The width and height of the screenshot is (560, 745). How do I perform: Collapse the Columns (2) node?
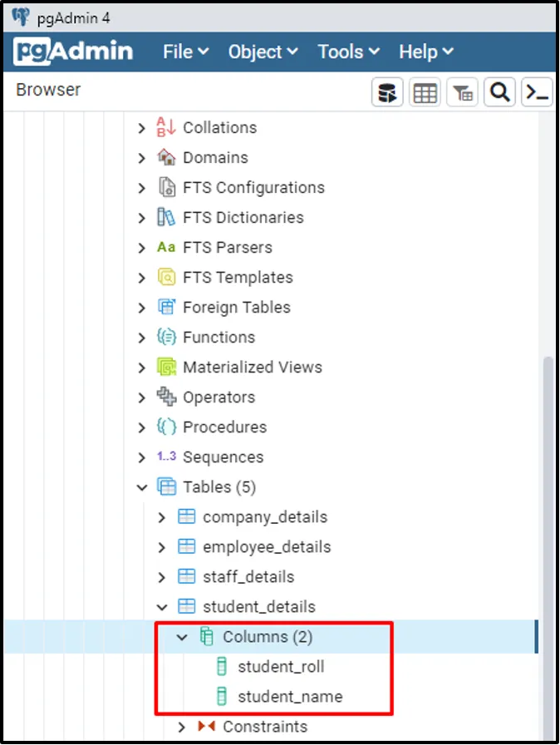coord(183,638)
